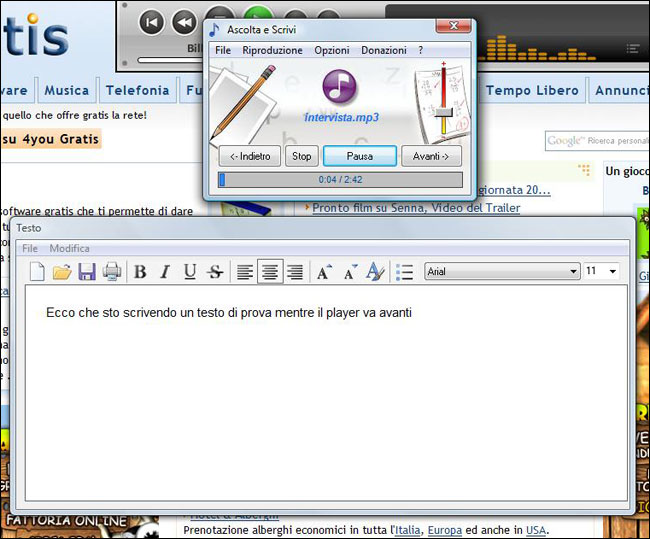Click the volume slider handle
The image size is (650, 539).
coord(444,112)
